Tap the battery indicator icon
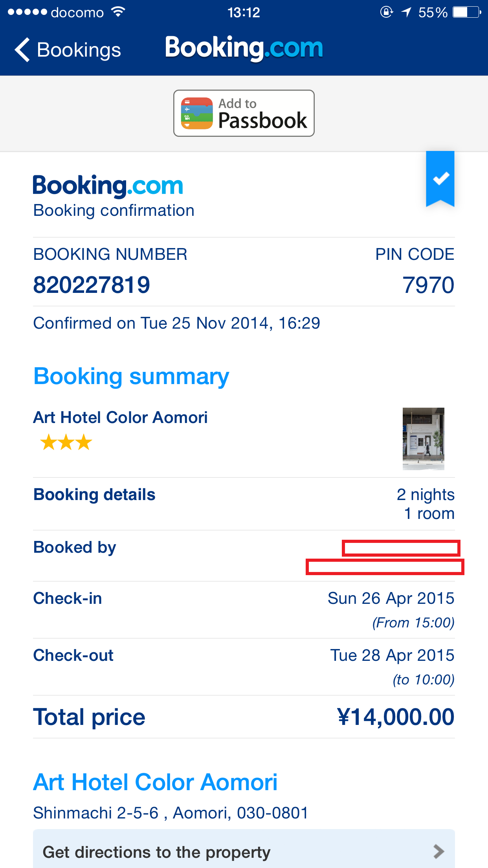This screenshot has width=488, height=868. [x=466, y=12]
